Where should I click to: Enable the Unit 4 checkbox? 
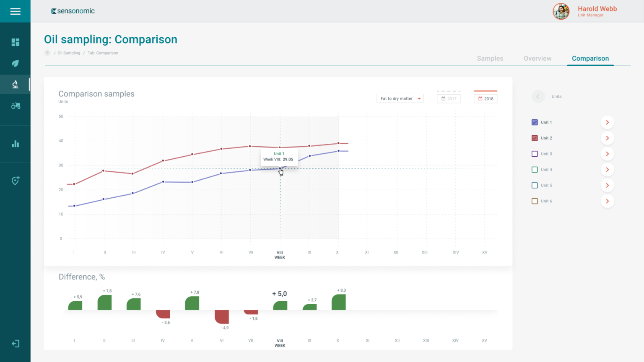coord(535,169)
